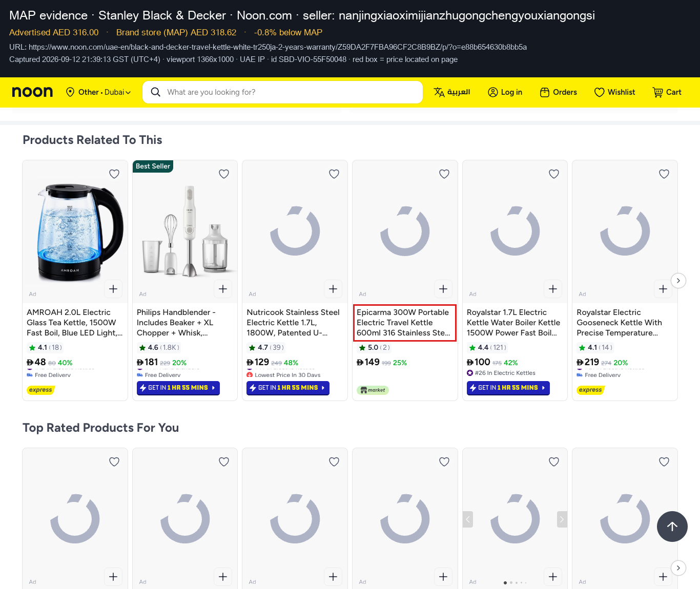The image size is (700, 589).
Task: Open Philips Handblender product title link
Action: coord(176,323)
